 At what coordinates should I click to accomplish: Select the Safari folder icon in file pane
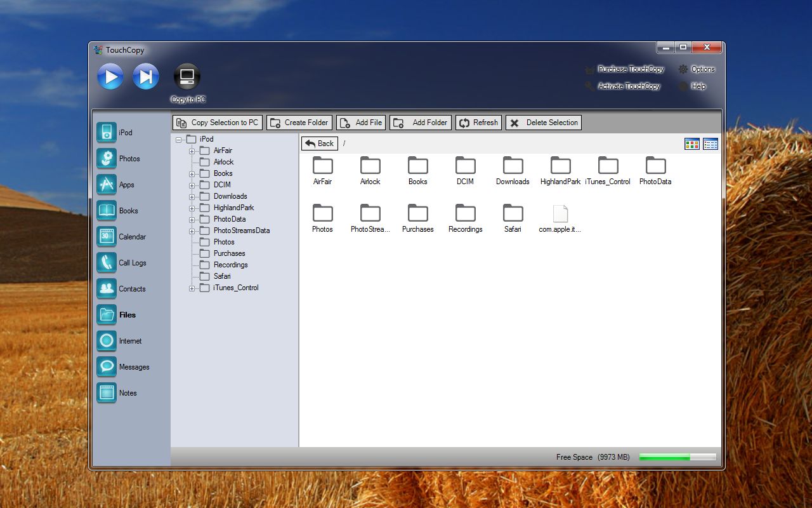click(513, 213)
